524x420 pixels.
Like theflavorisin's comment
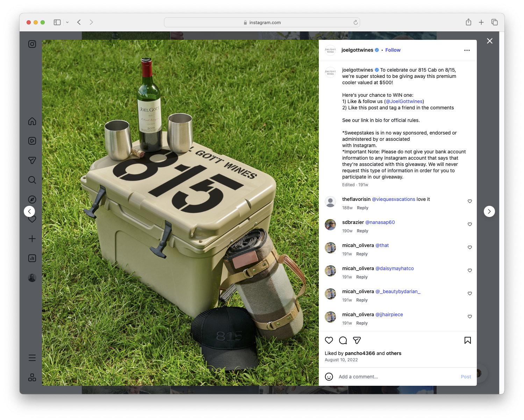[x=469, y=201]
